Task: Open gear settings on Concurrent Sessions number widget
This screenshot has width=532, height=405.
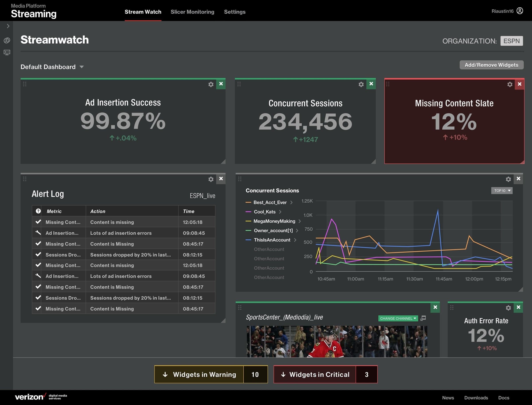Action: pyautogui.click(x=361, y=84)
